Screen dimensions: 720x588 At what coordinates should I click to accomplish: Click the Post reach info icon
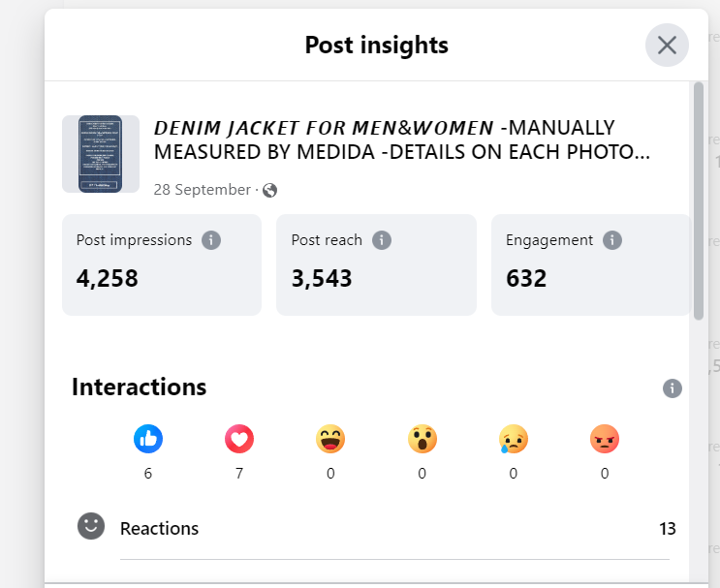382,240
